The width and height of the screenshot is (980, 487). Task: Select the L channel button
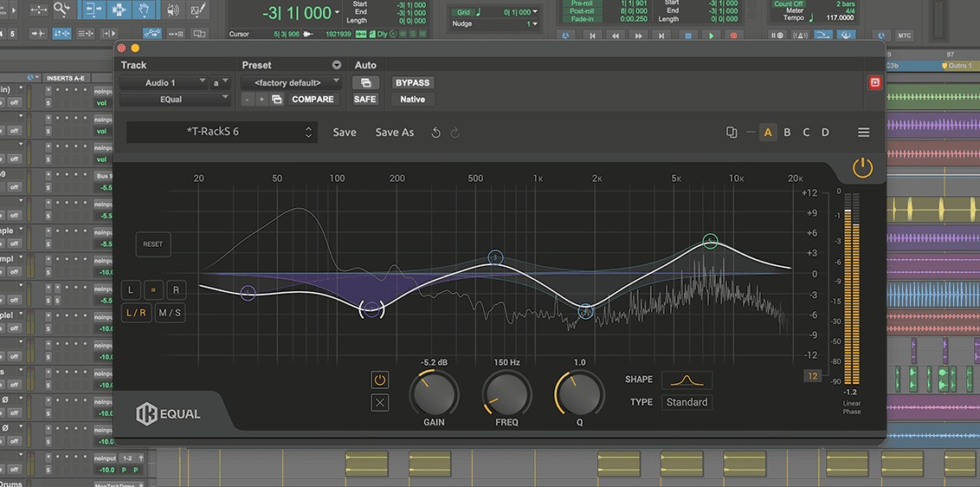[x=131, y=289]
